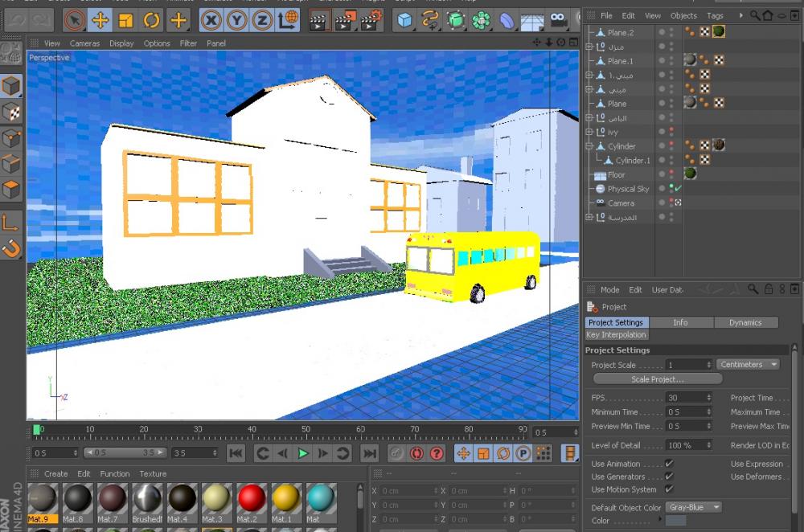Open the blue deformer icon
This screenshot has width=804, height=532.
pyautogui.click(x=507, y=21)
